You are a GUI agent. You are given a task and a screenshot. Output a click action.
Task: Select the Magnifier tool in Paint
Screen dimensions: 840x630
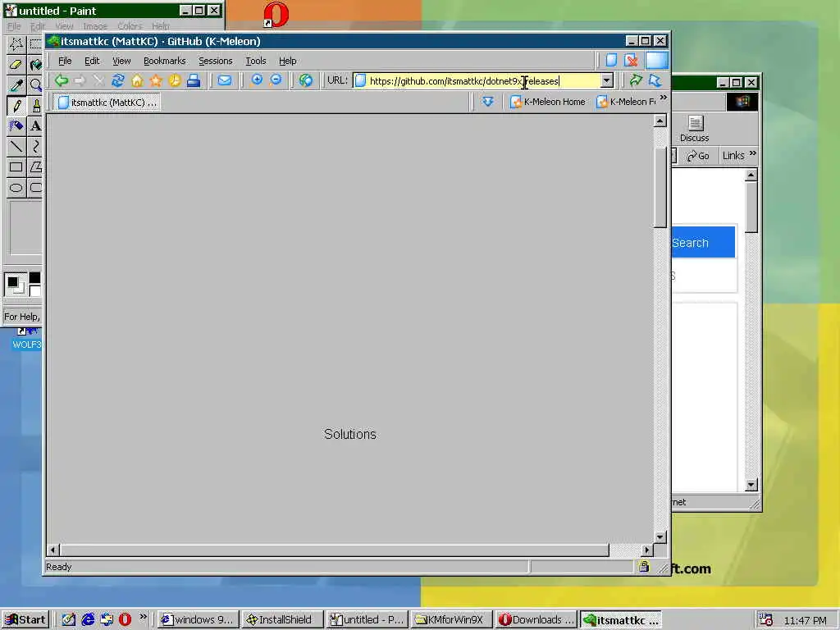(35, 84)
